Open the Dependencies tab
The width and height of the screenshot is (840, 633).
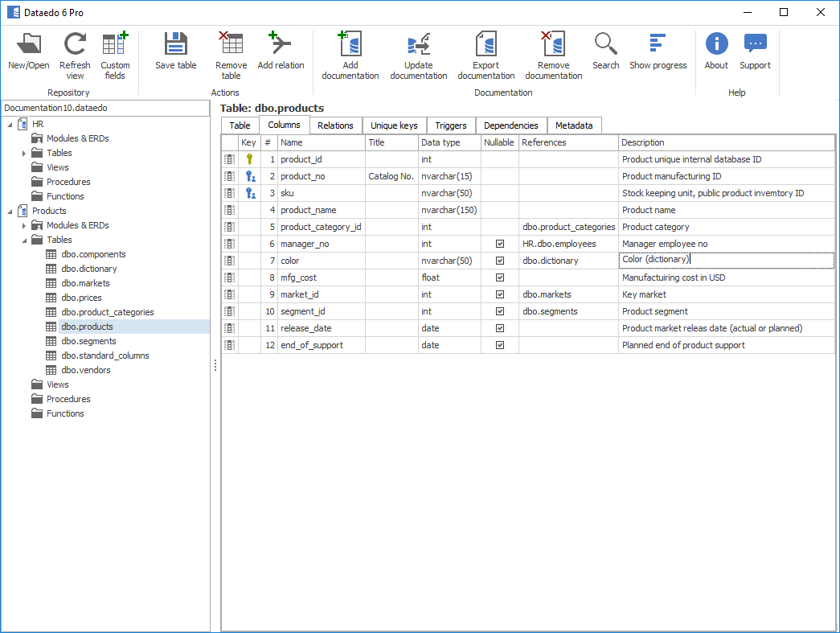tap(510, 125)
